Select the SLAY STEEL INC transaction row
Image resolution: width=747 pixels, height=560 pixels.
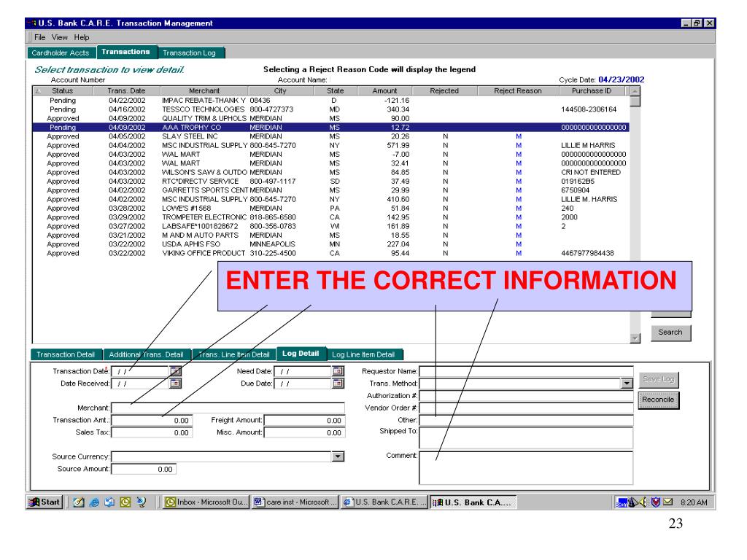(x=330, y=136)
